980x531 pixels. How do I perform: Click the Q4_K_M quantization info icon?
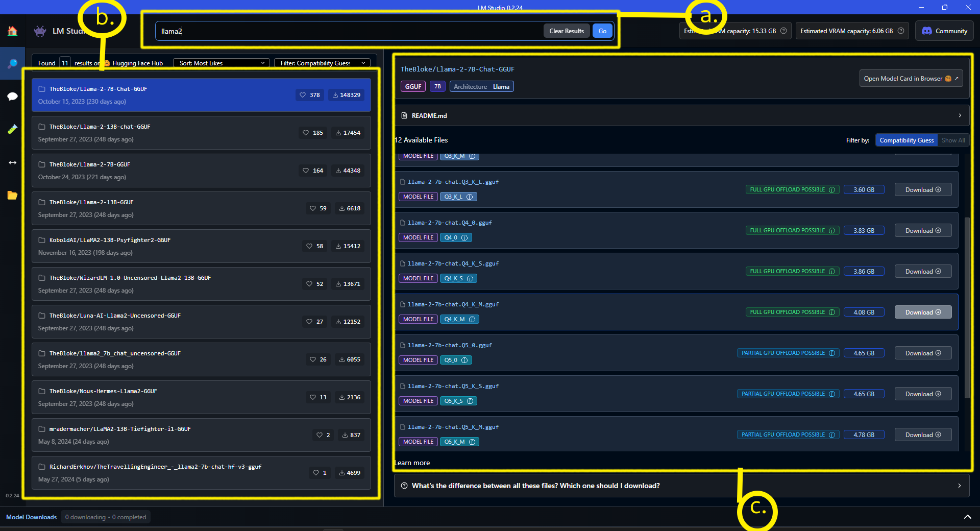(472, 320)
